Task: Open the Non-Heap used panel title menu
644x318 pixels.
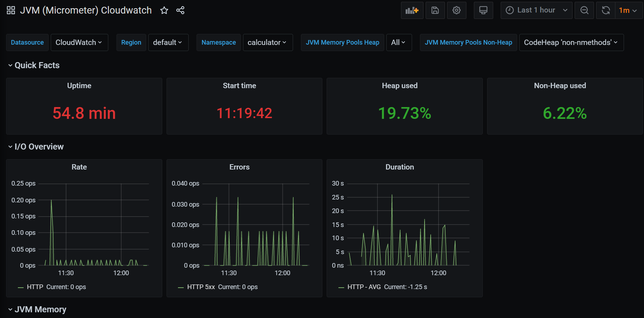Action: (560, 86)
